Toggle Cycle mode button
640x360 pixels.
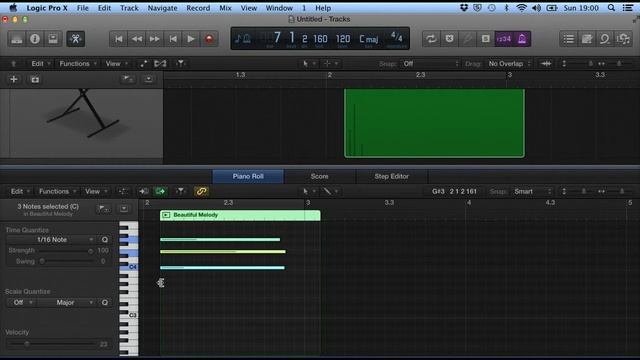431,39
